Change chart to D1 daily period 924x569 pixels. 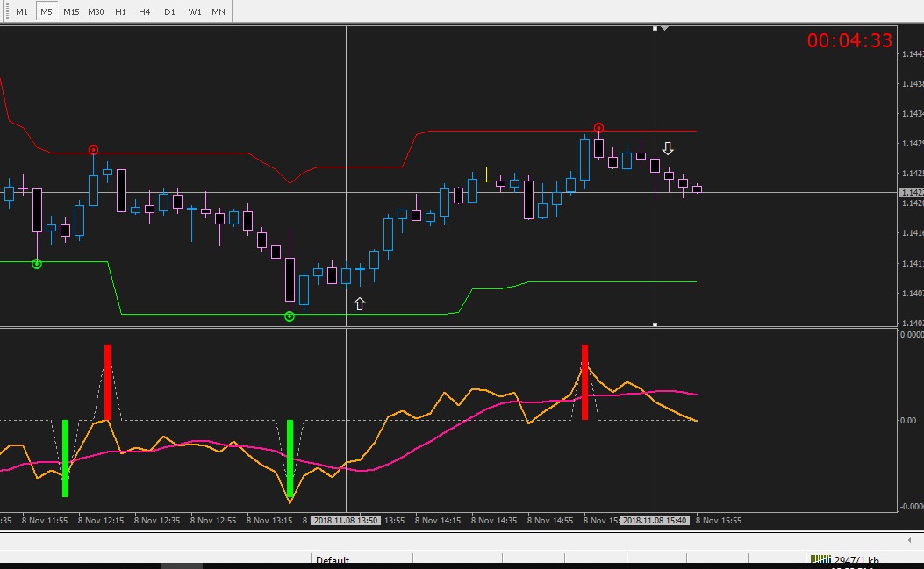[169, 11]
